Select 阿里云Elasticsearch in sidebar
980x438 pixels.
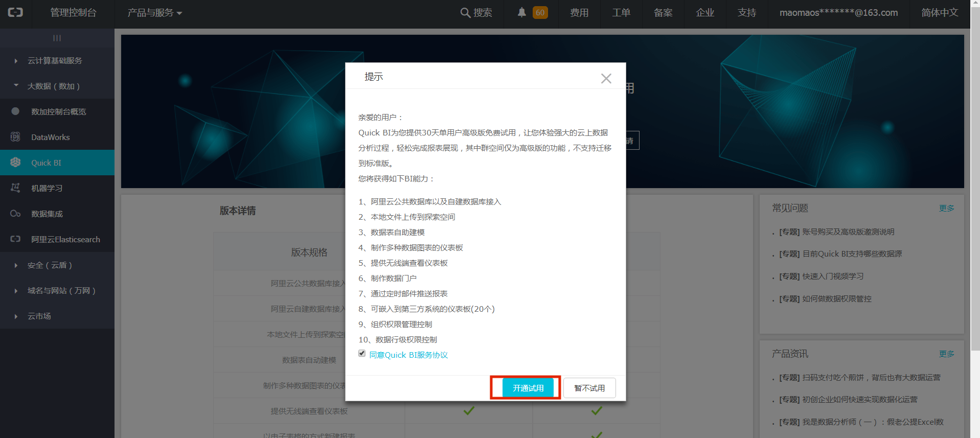point(57,239)
